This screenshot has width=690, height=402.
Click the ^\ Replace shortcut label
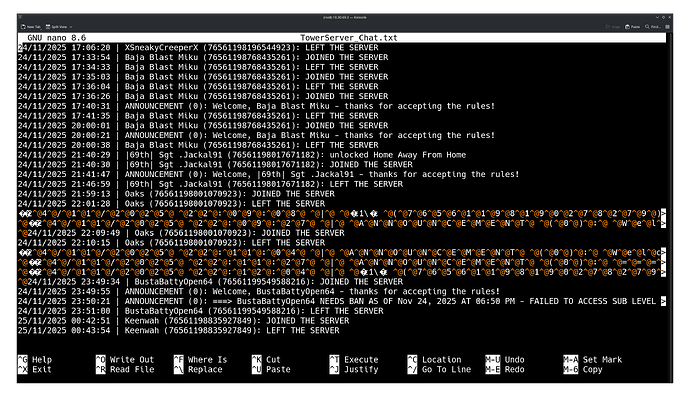tap(198, 369)
